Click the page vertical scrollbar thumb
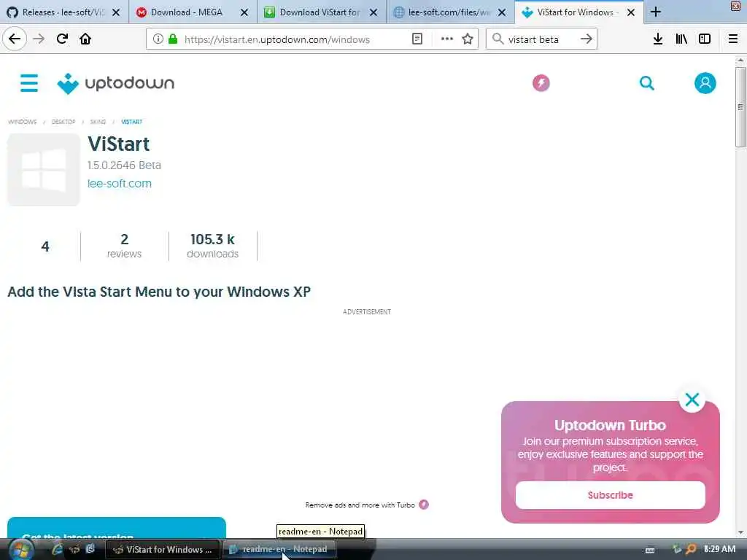This screenshot has width=747, height=560. click(x=740, y=107)
